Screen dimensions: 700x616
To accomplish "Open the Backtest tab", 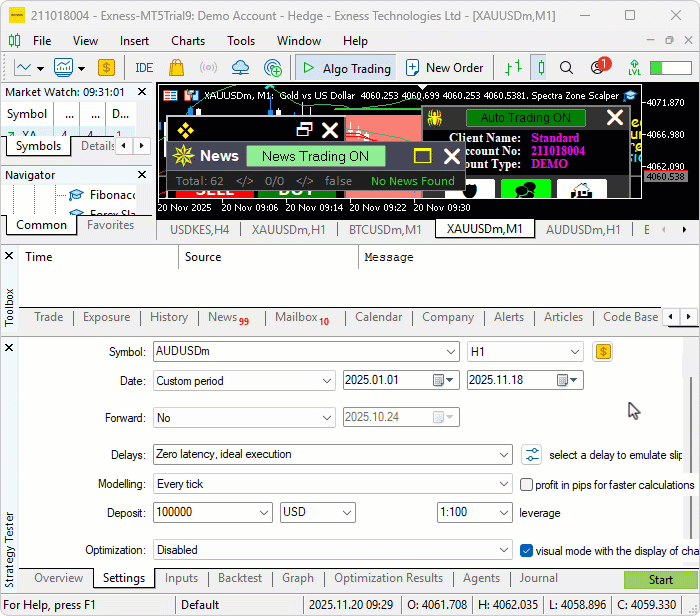I will [x=240, y=578].
